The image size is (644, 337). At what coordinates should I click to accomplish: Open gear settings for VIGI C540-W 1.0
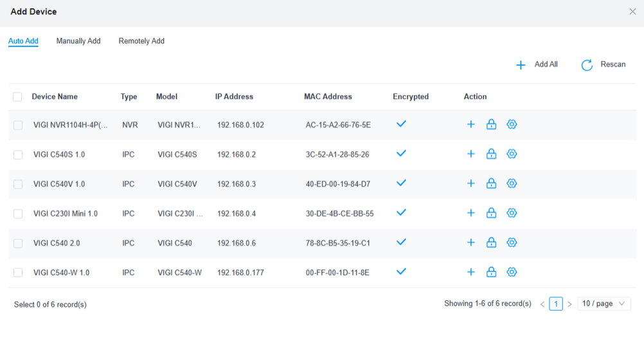click(512, 273)
